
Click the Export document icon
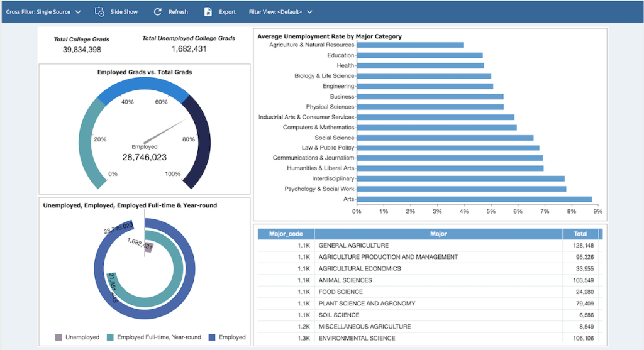[x=208, y=12]
